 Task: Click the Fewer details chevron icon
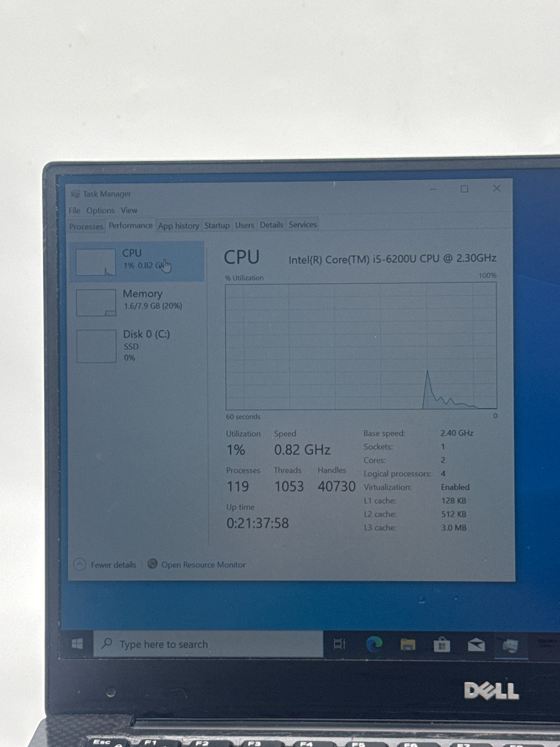click(80, 564)
